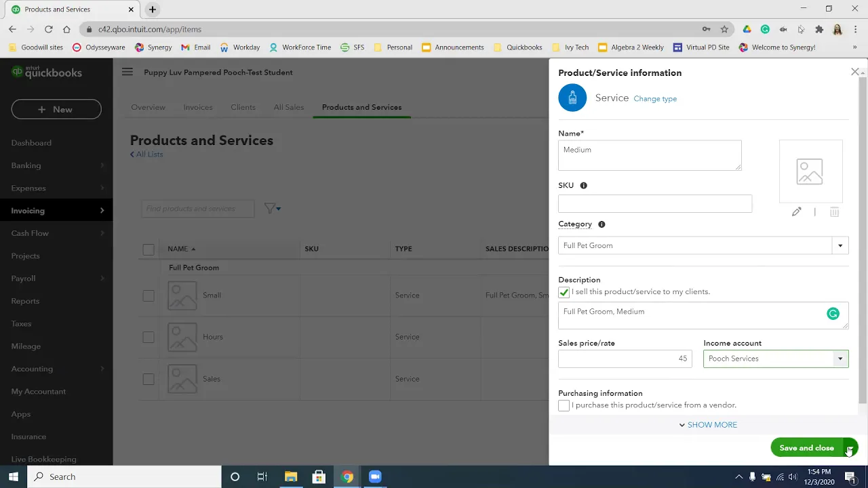The height and width of the screenshot is (488, 868).
Task: Open the hamburger navigation menu
Action: pos(127,72)
